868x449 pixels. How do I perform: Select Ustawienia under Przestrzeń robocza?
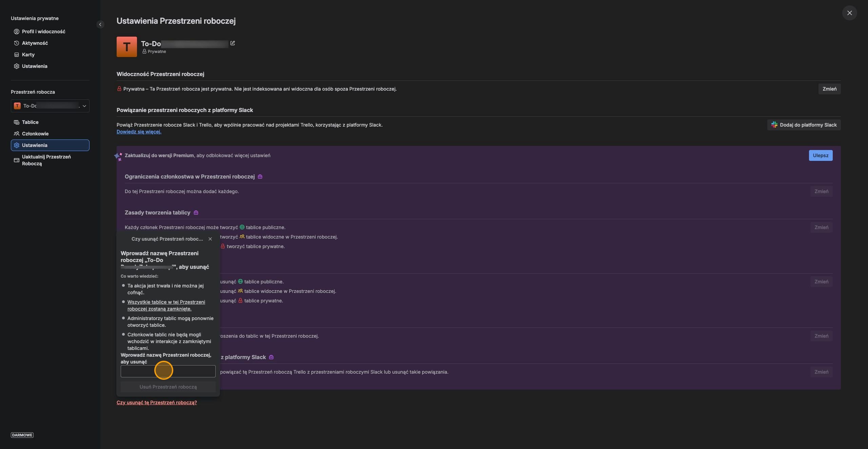click(50, 145)
